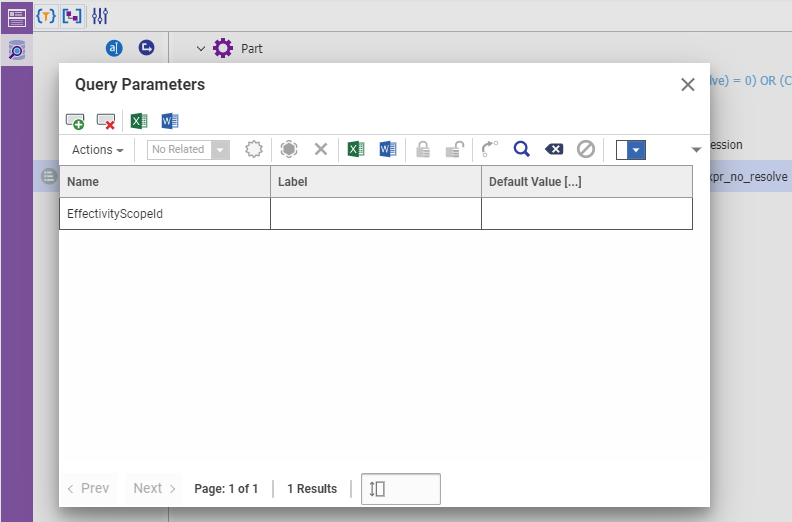The height and width of the screenshot is (522, 792).
Task: Close the Query Parameters dialog
Action: [687, 84]
